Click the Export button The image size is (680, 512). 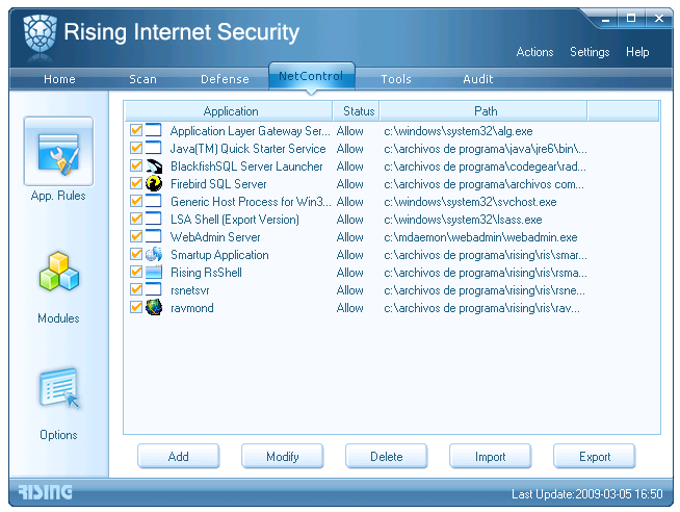tap(595, 456)
